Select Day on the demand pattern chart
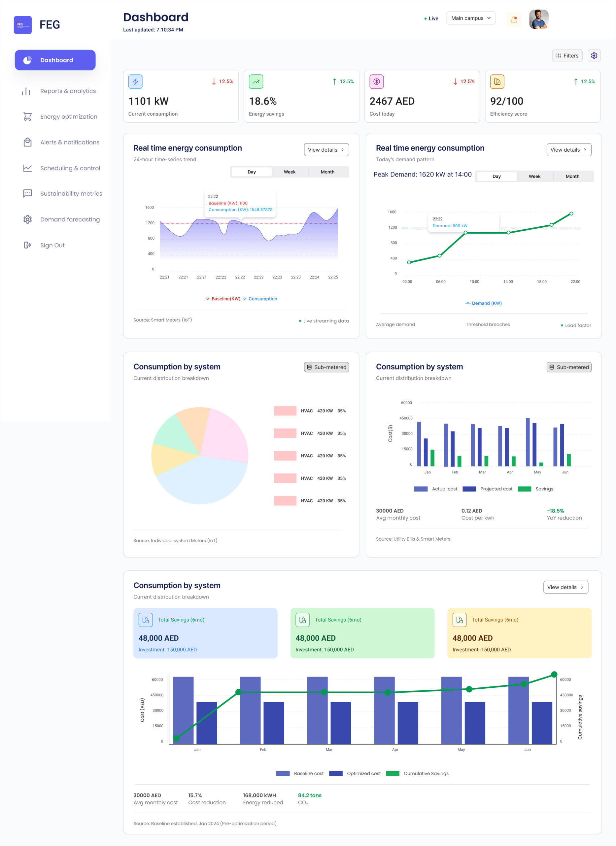The width and height of the screenshot is (616, 846). 496,176
